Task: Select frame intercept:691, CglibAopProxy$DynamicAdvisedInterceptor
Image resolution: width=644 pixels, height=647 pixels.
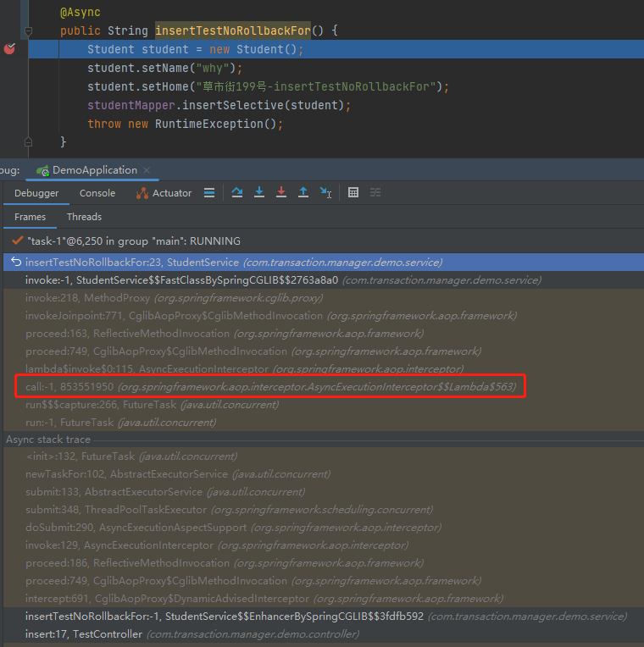Action: (x=324, y=599)
